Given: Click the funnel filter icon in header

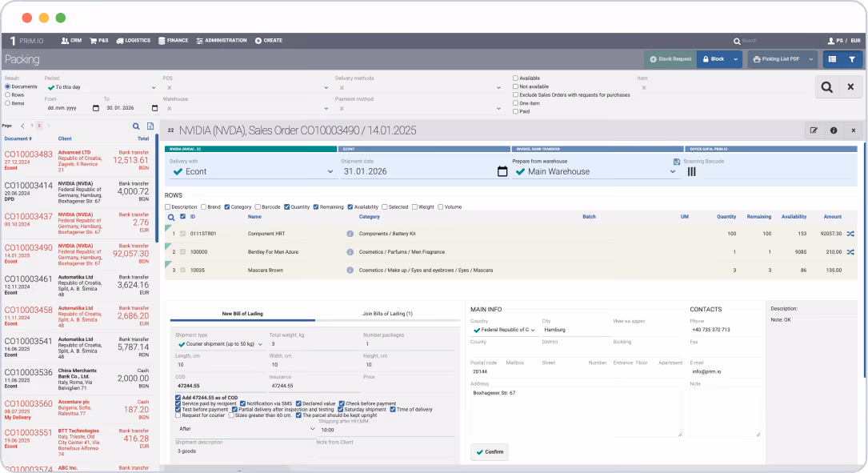Looking at the screenshot, I should pyautogui.click(x=852, y=58).
